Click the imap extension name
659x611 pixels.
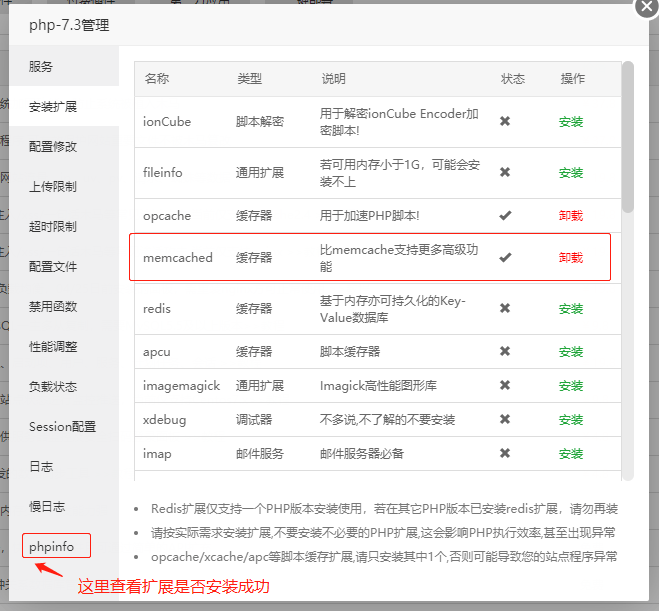pos(157,454)
